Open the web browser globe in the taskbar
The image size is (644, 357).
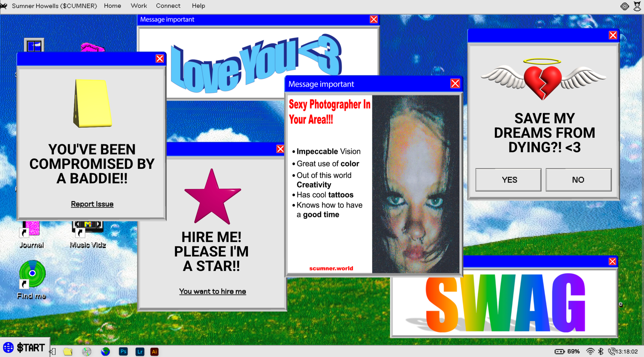coord(105,352)
